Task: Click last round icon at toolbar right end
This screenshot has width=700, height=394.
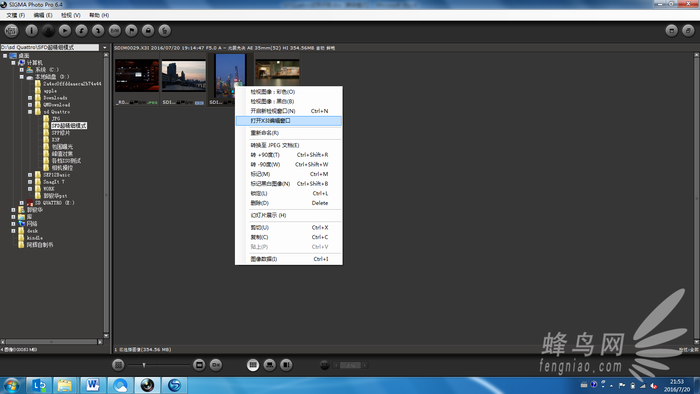Action: (688, 30)
